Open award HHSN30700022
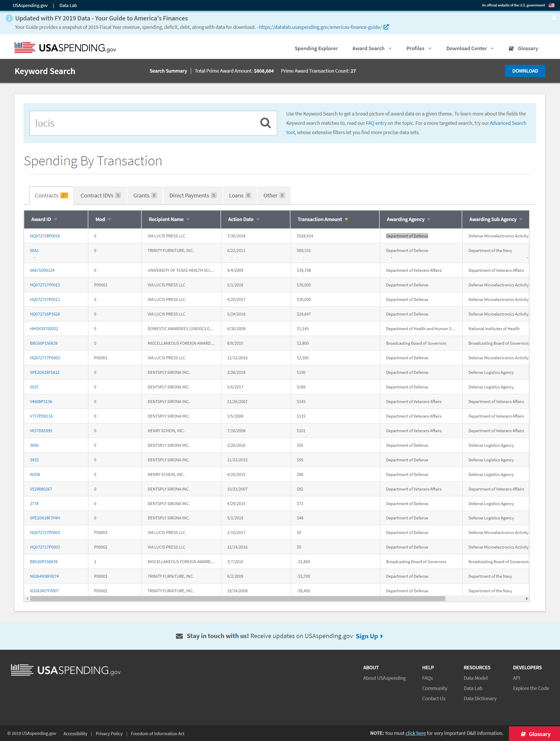The width and height of the screenshot is (560, 741). coord(44,329)
